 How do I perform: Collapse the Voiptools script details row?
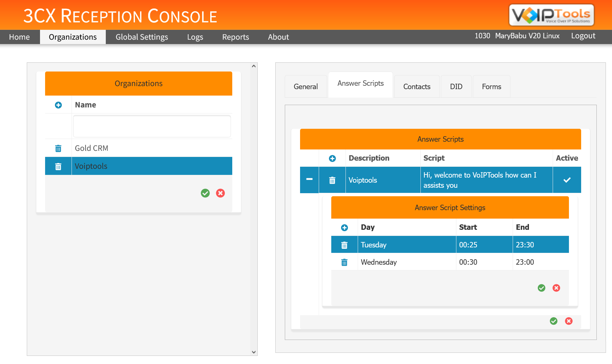click(x=309, y=180)
